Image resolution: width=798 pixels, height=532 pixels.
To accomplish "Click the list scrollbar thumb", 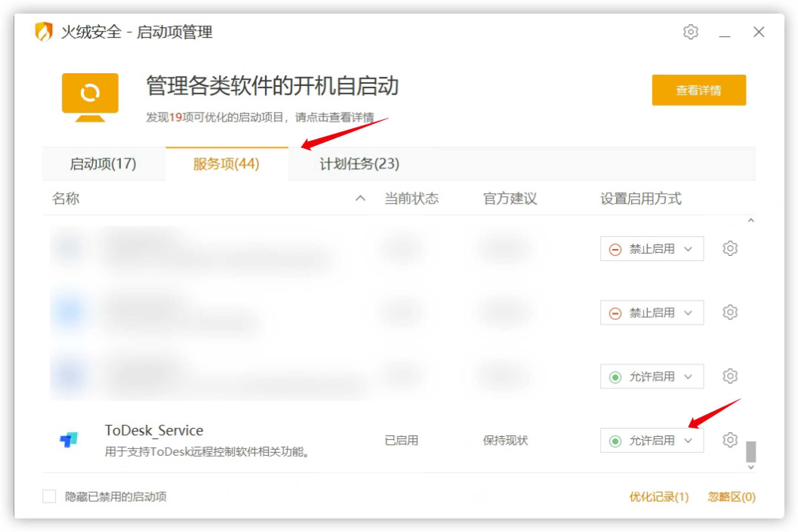I will [x=750, y=452].
